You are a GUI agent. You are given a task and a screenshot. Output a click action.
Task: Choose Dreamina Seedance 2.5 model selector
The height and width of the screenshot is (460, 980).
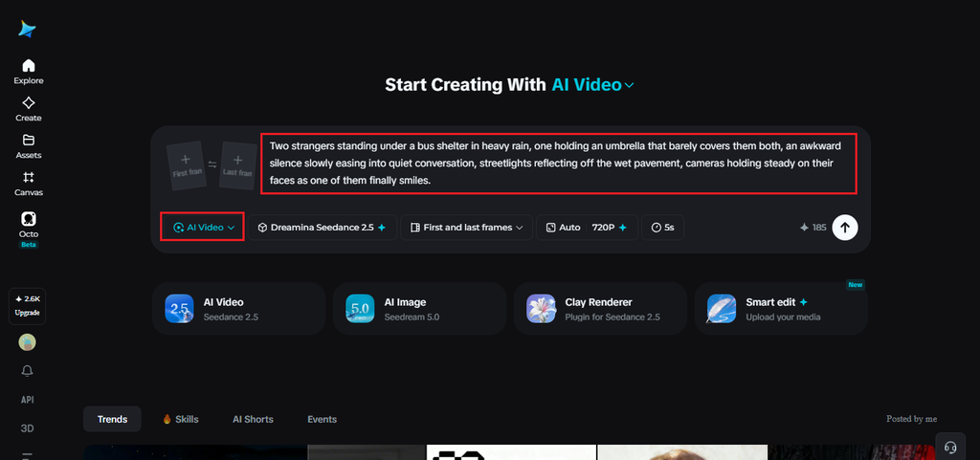323,228
